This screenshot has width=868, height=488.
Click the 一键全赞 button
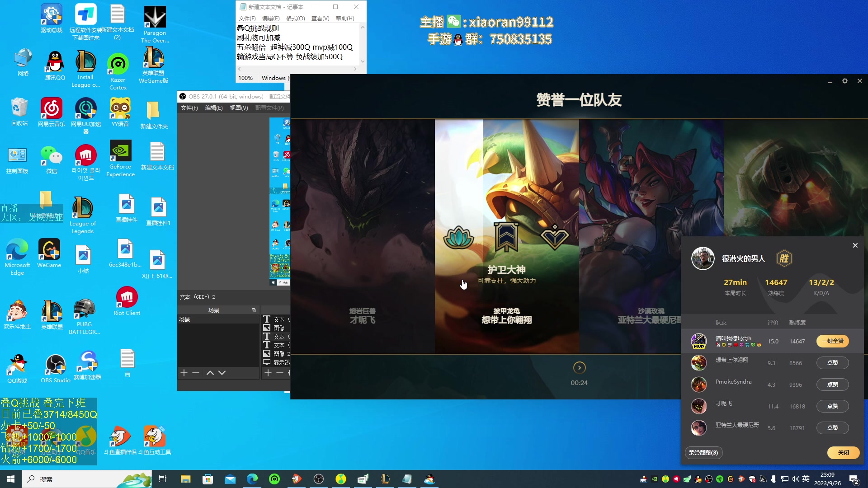833,341
